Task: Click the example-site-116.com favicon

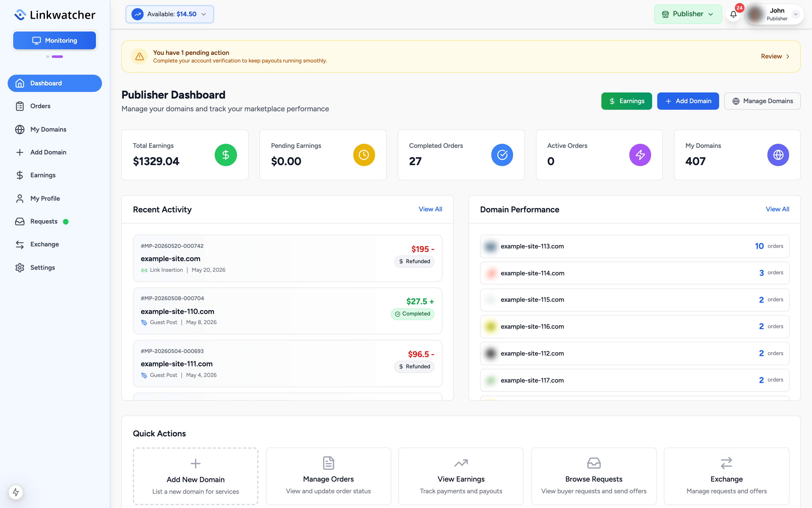Action: [x=490, y=327]
